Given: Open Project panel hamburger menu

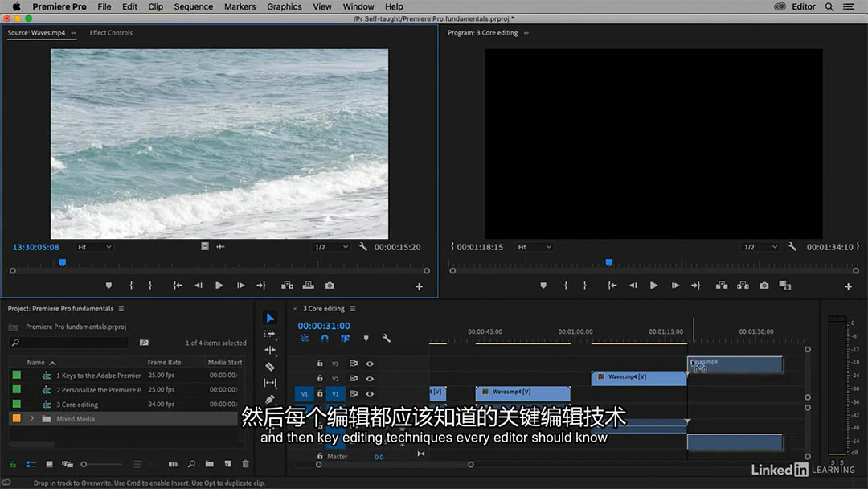Looking at the screenshot, I should pos(121,309).
